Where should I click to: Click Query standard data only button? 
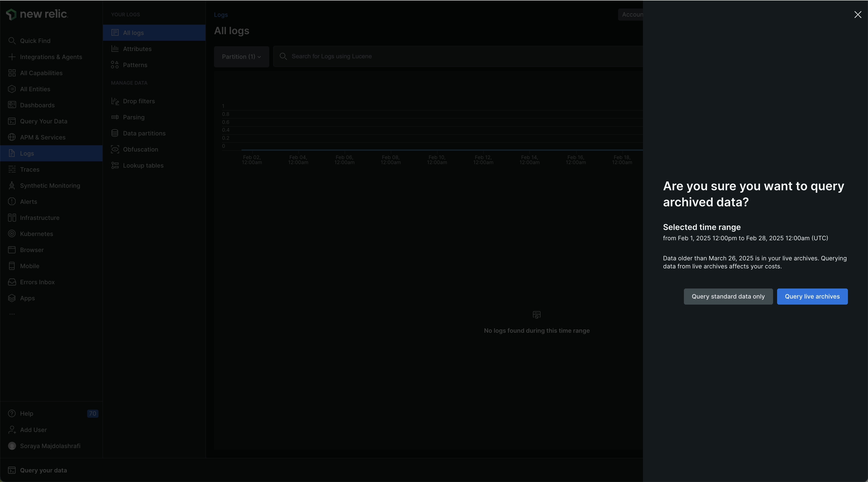click(728, 297)
